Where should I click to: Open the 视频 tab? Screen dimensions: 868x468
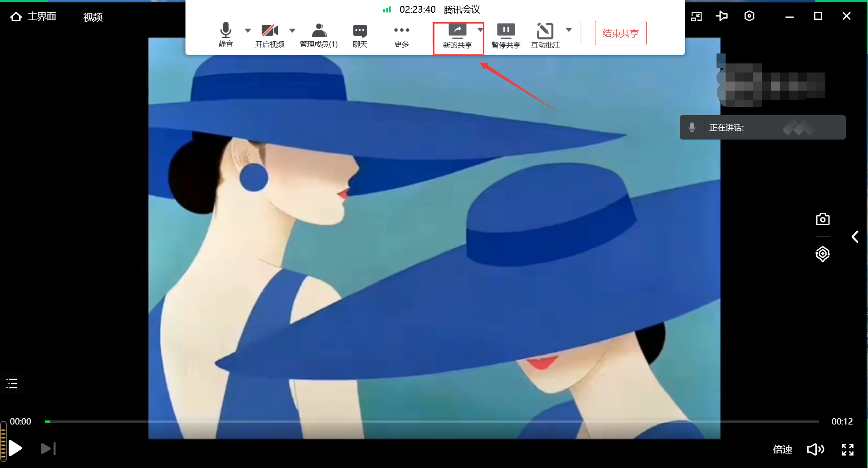[x=93, y=17]
